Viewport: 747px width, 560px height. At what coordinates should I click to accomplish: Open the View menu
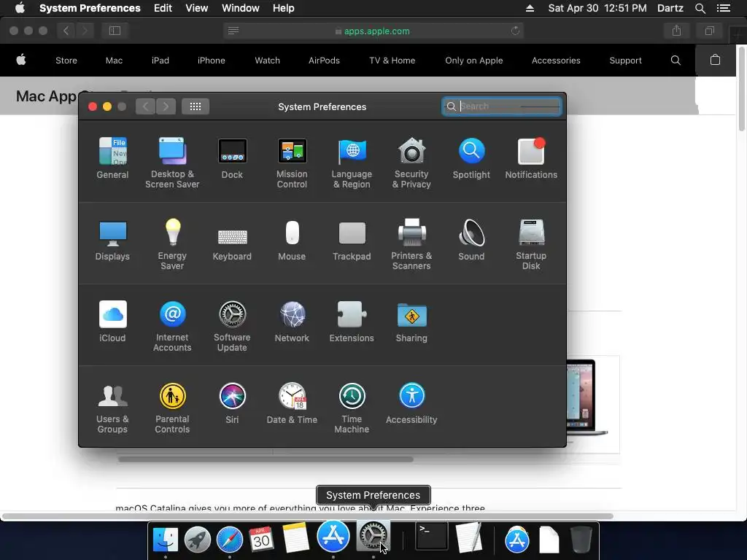pyautogui.click(x=197, y=8)
